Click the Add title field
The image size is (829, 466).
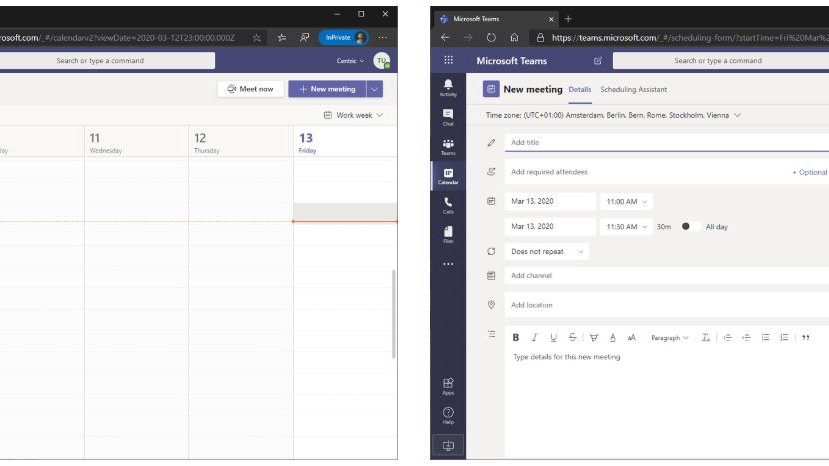(x=667, y=142)
